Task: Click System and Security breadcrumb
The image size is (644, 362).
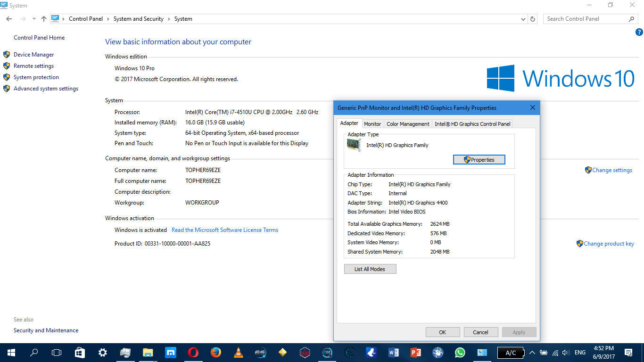Action: [139, 19]
